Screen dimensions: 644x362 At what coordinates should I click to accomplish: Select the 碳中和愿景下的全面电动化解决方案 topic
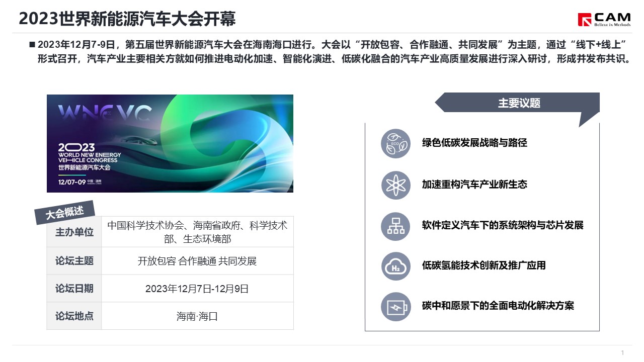(x=498, y=306)
